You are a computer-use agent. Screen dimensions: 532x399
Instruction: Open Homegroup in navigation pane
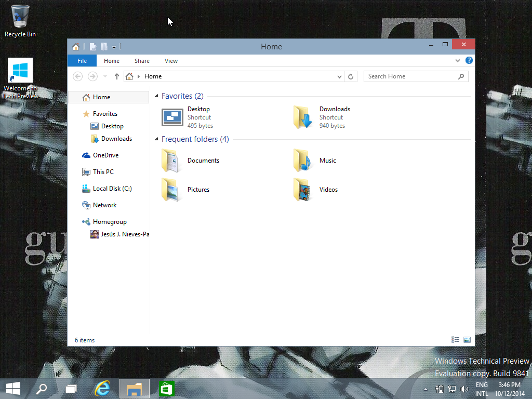pyautogui.click(x=109, y=222)
